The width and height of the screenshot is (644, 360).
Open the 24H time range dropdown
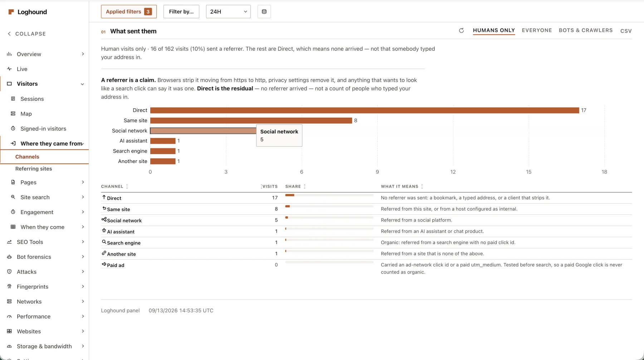(228, 11)
